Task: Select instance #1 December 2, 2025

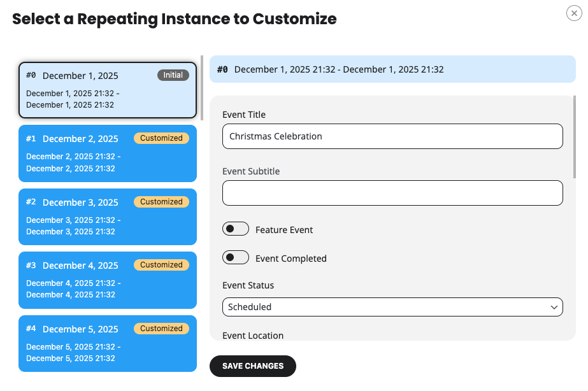Action: tap(107, 153)
